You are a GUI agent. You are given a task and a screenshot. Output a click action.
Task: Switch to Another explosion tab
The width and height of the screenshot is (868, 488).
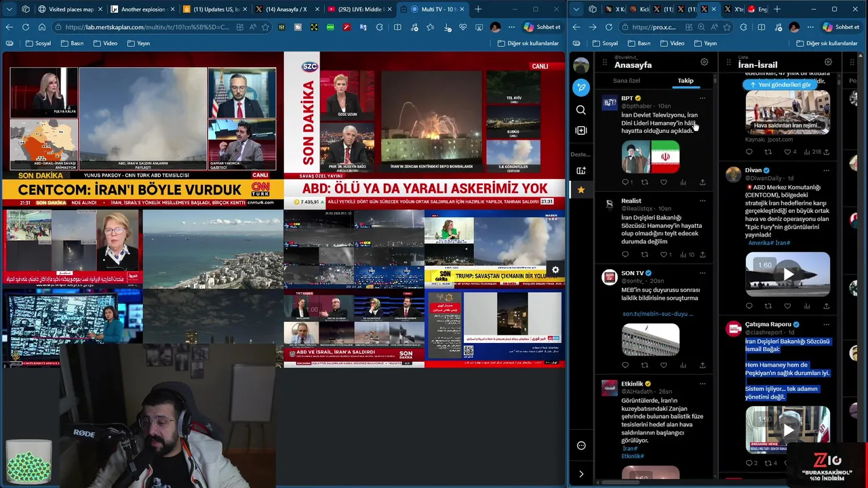click(x=143, y=9)
